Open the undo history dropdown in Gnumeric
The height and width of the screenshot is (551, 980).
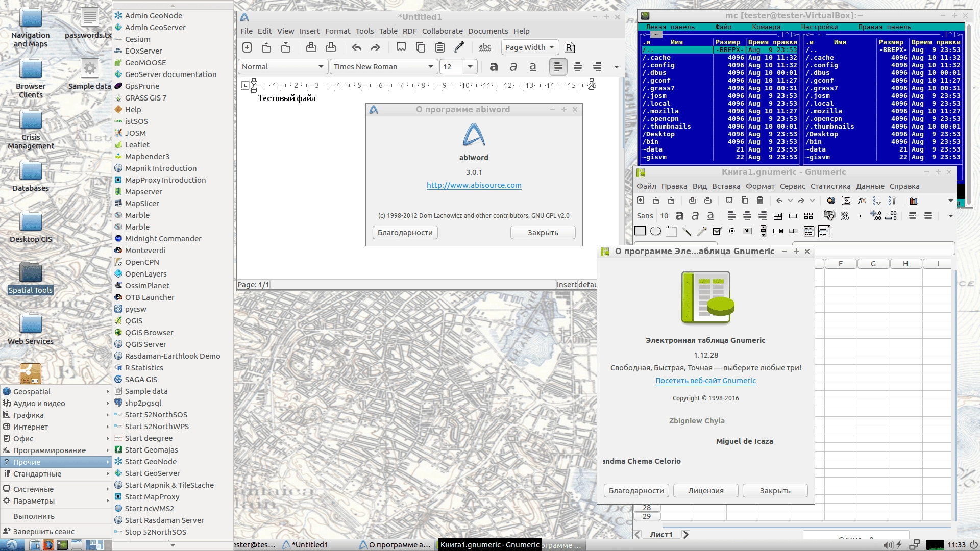(x=790, y=201)
